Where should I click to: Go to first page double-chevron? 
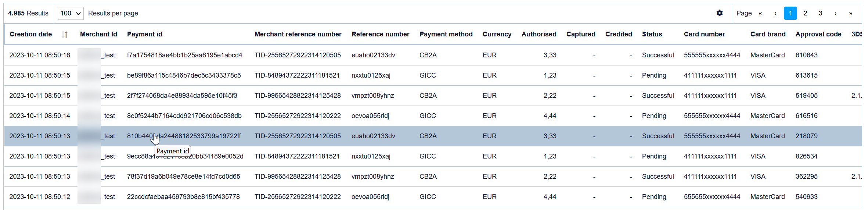(760, 13)
